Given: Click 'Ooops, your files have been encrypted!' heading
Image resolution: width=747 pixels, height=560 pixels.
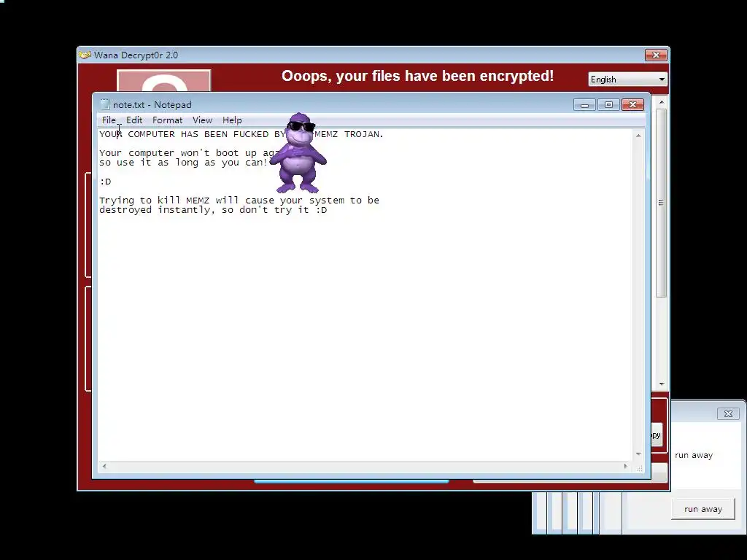Looking at the screenshot, I should click(x=417, y=76).
